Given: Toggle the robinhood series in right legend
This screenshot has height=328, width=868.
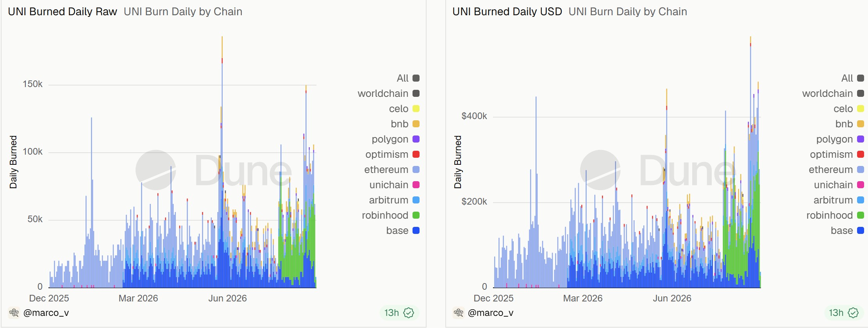Looking at the screenshot, I should 835,216.
